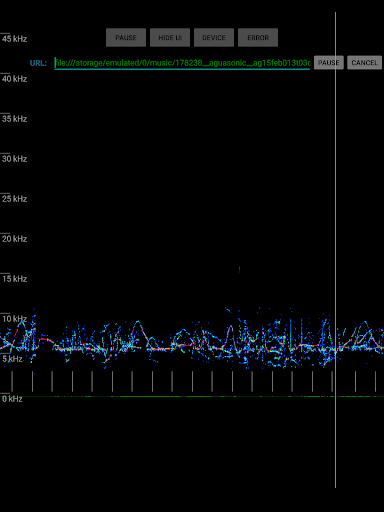Click the ERROR button

[x=258, y=38]
